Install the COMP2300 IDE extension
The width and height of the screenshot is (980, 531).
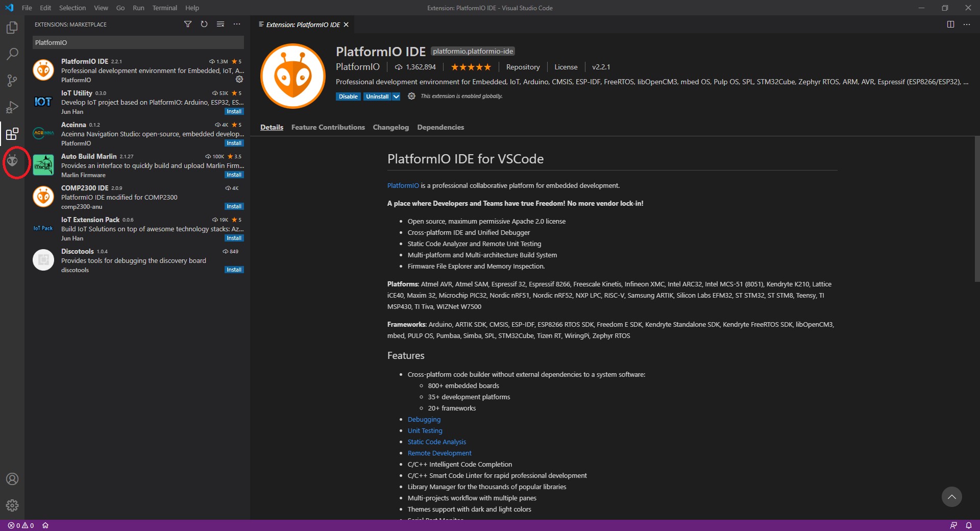click(234, 206)
